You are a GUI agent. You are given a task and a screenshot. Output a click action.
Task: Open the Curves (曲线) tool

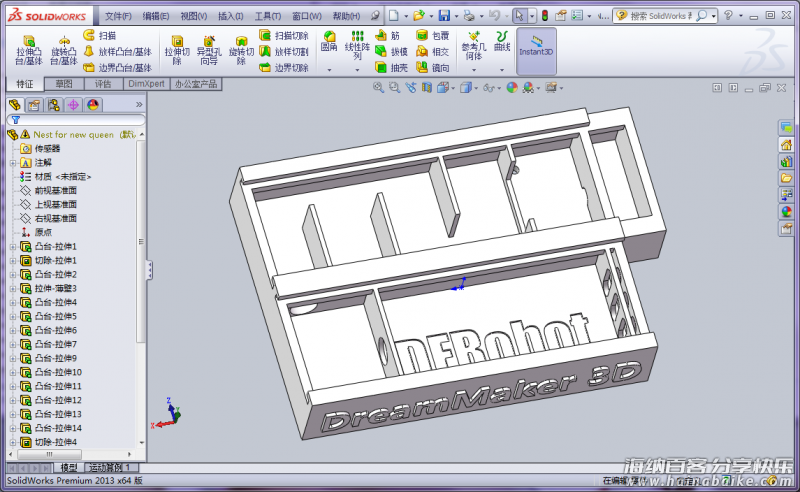click(x=502, y=41)
